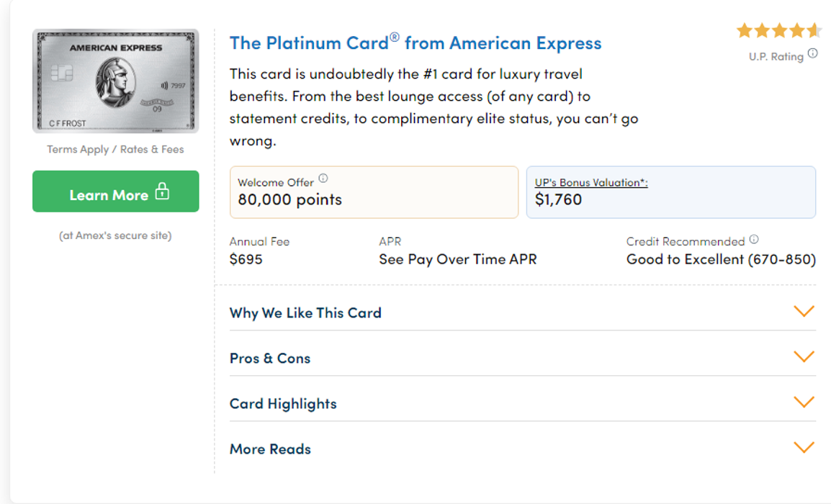The height and width of the screenshot is (504, 831).
Task: Click UP's Bonus Valuation link
Action: [591, 182]
